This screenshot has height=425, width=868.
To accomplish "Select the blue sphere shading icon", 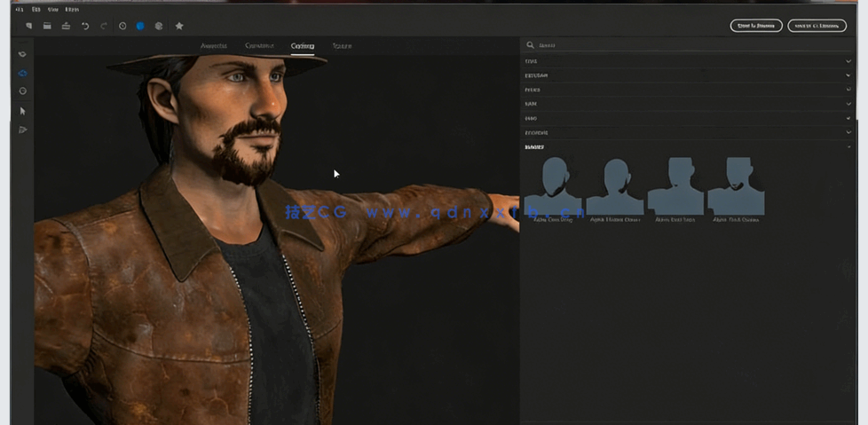I will point(140,27).
